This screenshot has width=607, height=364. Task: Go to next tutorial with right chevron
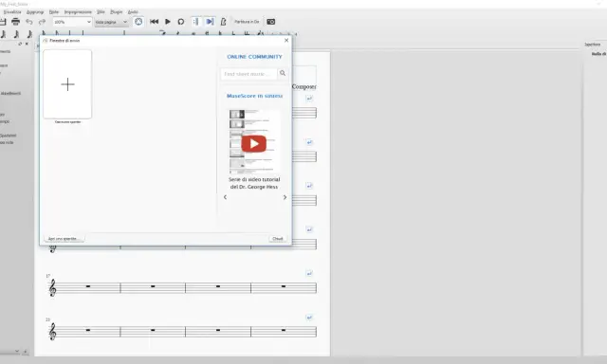285,197
